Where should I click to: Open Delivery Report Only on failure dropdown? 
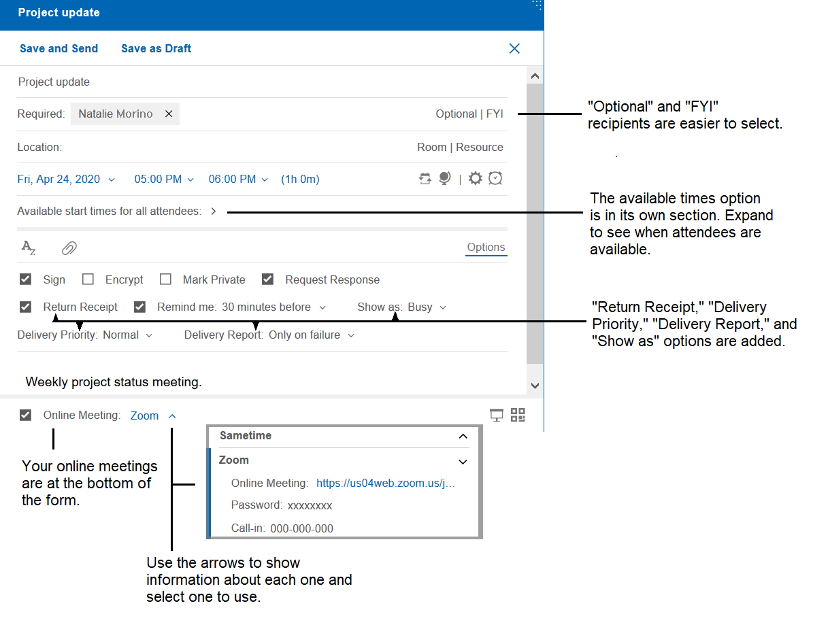(311, 335)
